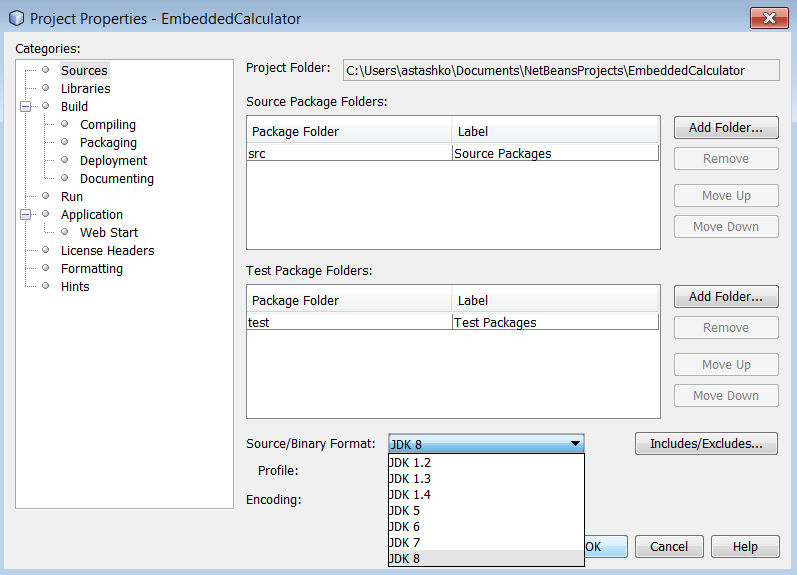Collapse the Application category node
Viewport: 797px width, 575px height.
pyautogui.click(x=26, y=214)
